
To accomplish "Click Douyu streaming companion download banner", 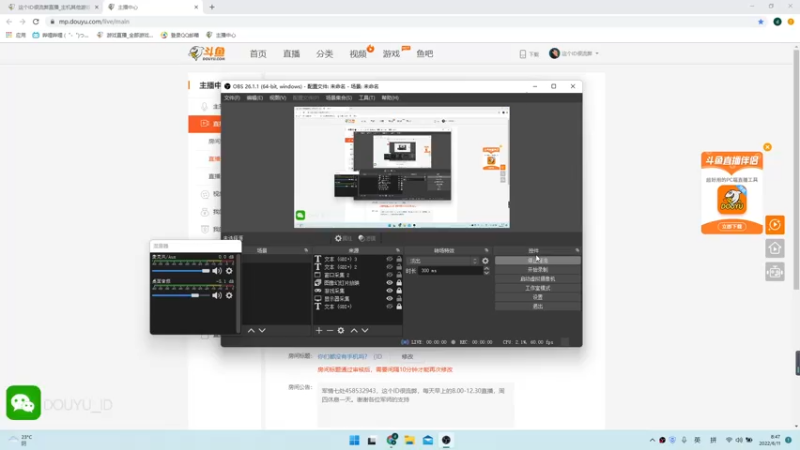I will (x=732, y=193).
